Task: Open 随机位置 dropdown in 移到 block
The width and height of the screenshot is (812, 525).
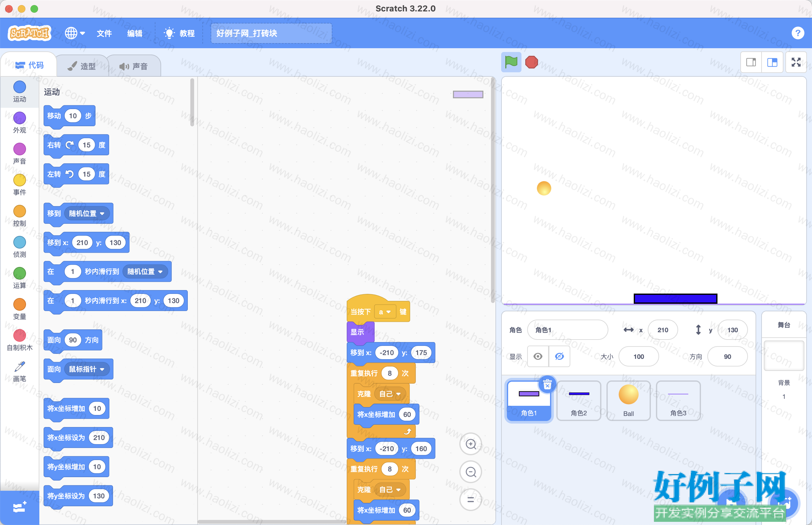Action: pyautogui.click(x=87, y=213)
